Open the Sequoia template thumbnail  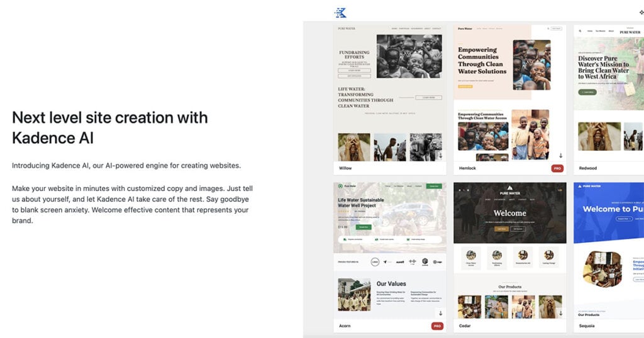click(609, 251)
